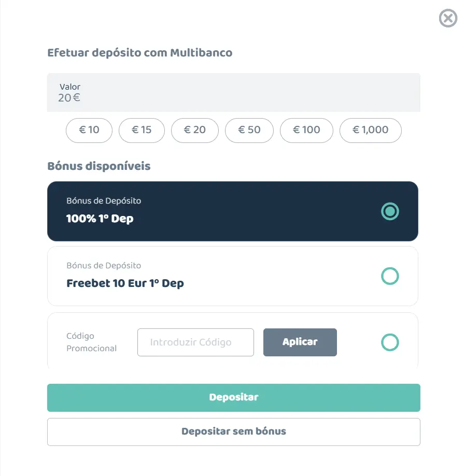Pick the € 15 preset amount
This screenshot has width=465, height=476.
point(142,130)
